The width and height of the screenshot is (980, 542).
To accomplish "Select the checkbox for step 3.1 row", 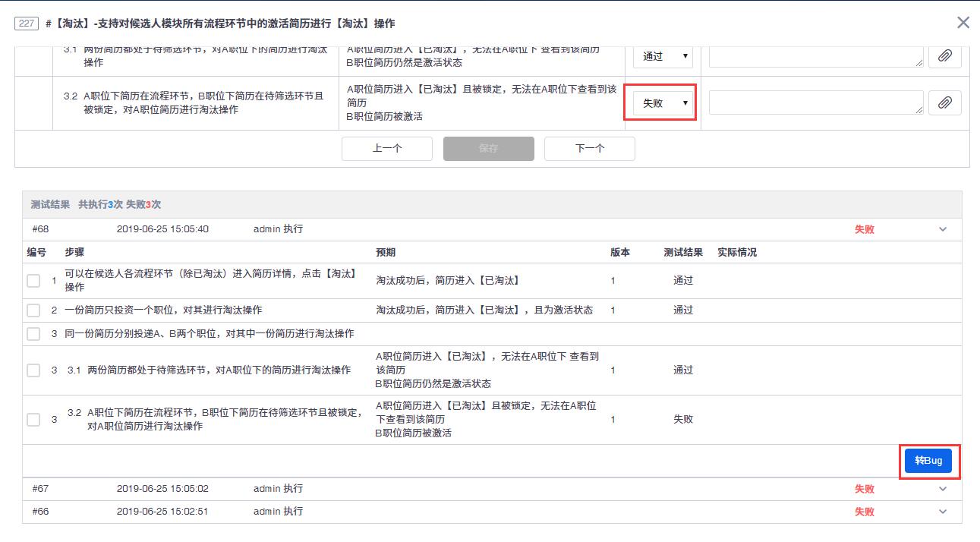I will tap(33, 370).
